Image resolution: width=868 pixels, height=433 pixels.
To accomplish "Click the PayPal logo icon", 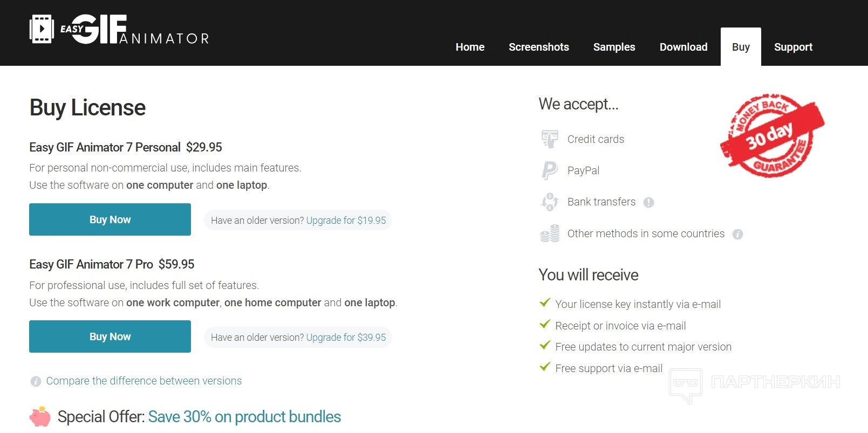I will click(x=549, y=170).
